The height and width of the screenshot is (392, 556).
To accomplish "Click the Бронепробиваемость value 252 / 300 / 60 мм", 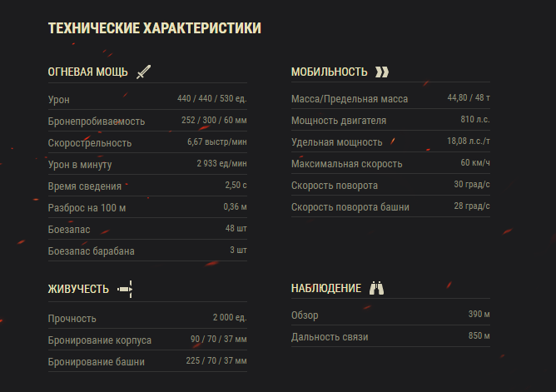I will tap(214, 120).
